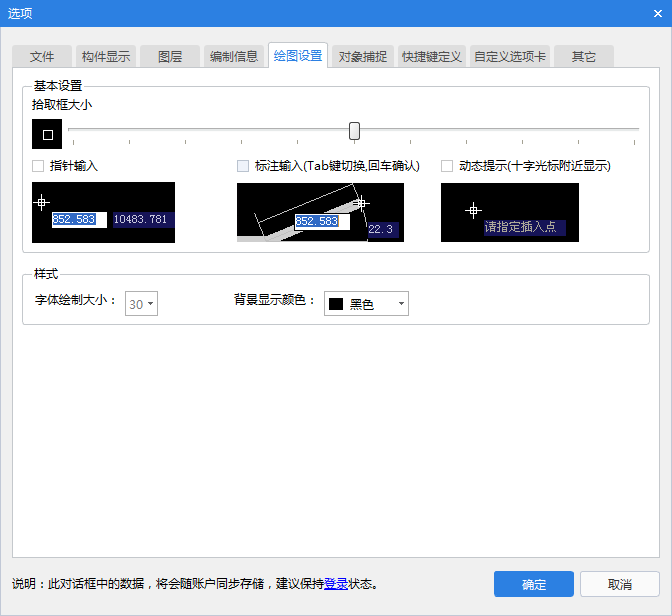Toggle the 标注输入 checkbox

click(x=243, y=166)
